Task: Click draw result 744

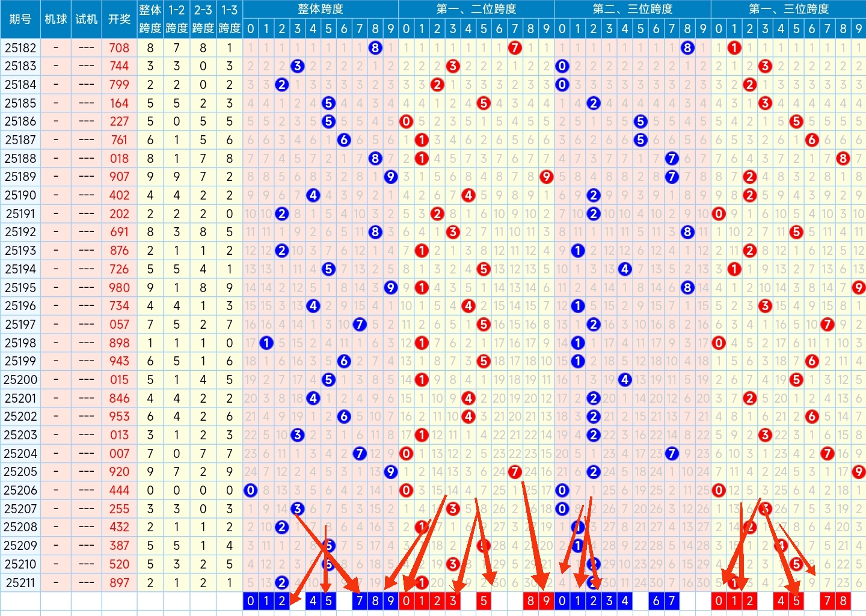Action: (x=119, y=66)
